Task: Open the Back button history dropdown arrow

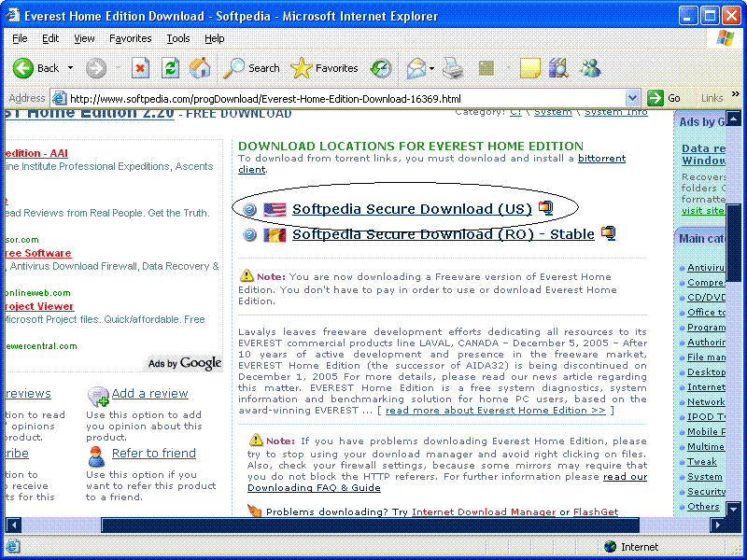Action: click(71, 68)
